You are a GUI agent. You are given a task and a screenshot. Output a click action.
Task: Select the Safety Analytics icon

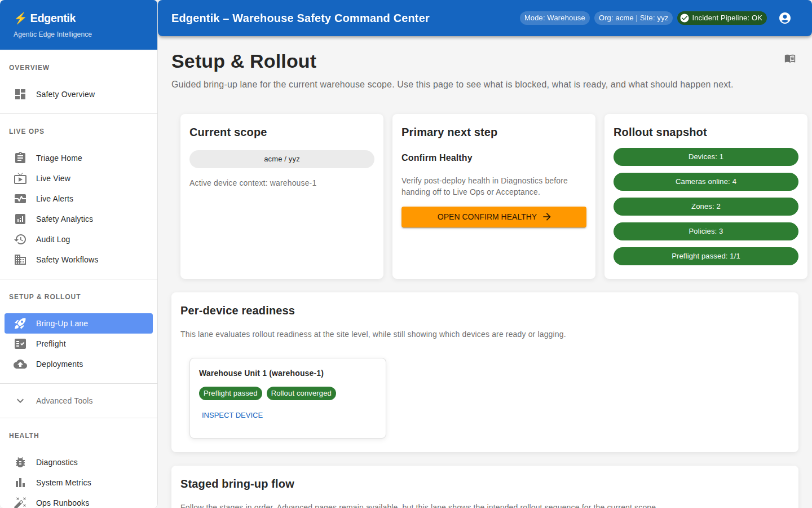20,219
